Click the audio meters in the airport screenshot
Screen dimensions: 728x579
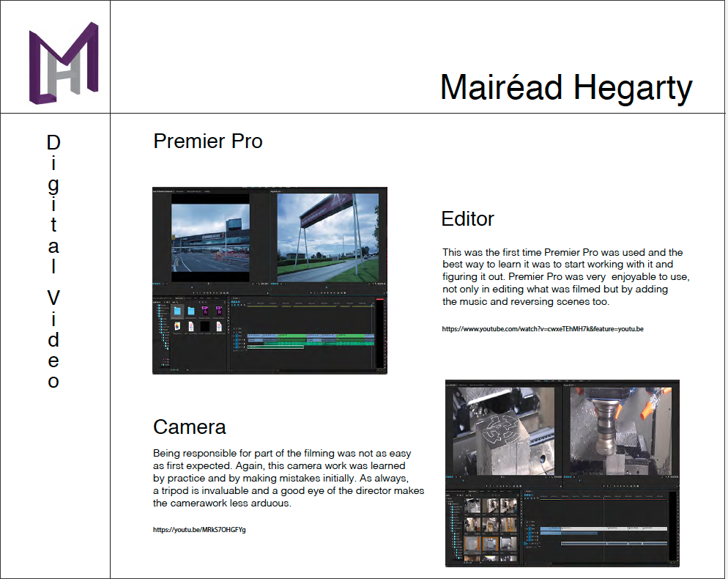point(380,333)
